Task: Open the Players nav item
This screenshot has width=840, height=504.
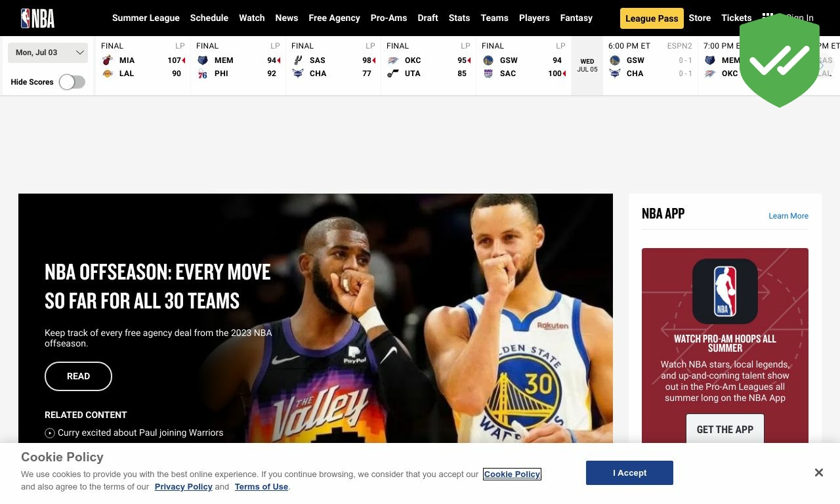Action: click(535, 18)
